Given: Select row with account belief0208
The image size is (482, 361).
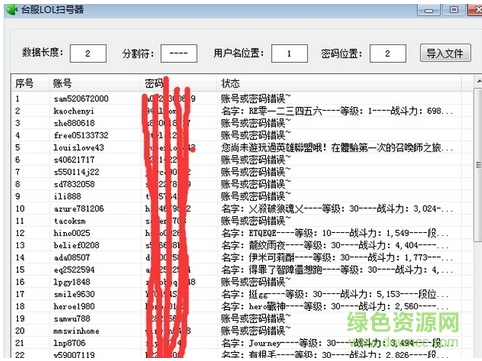Looking at the screenshot, I should [x=237, y=245].
